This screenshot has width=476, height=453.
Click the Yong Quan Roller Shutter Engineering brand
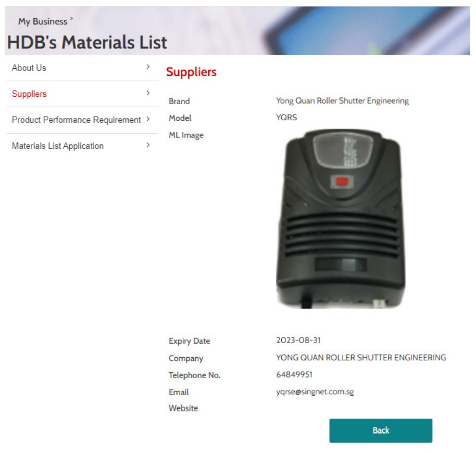342,100
